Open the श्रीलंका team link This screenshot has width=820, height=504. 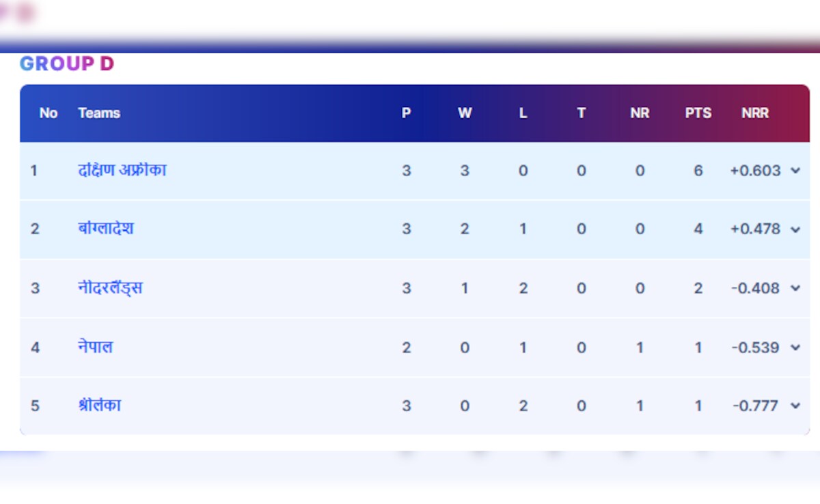click(x=99, y=406)
